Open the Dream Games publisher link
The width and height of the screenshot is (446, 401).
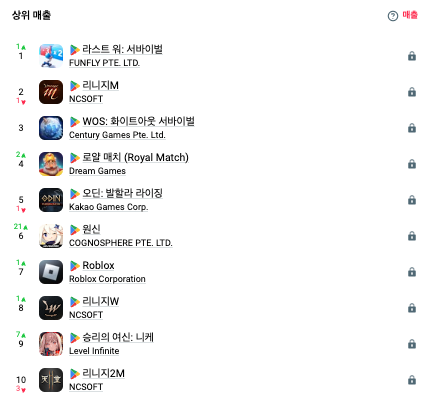click(x=97, y=171)
